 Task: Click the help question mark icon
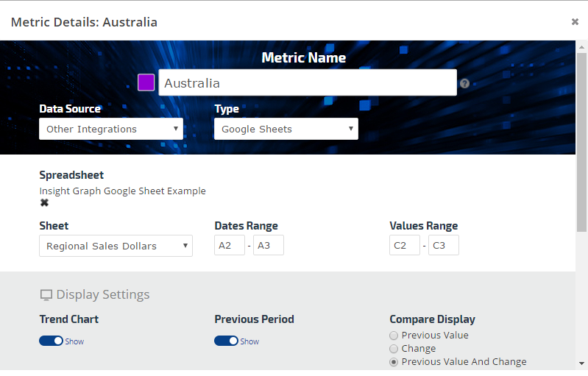(x=464, y=83)
